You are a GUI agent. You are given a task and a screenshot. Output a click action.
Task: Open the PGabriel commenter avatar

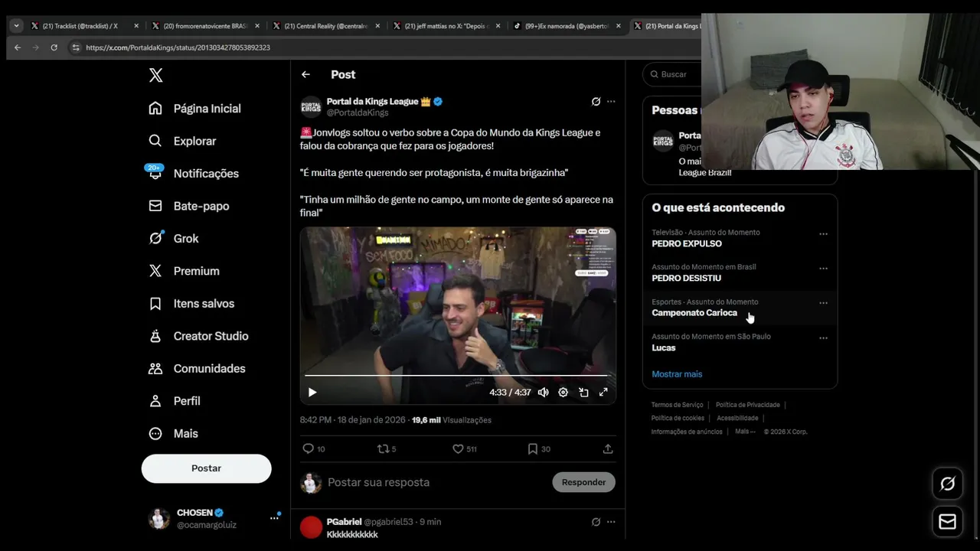click(311, 527)
